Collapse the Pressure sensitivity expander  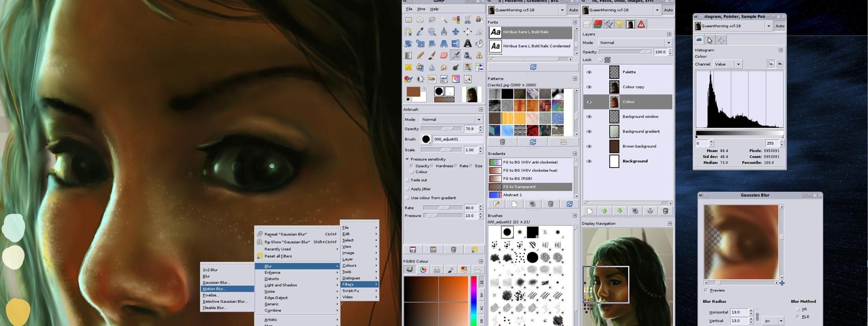coord(407,159)
